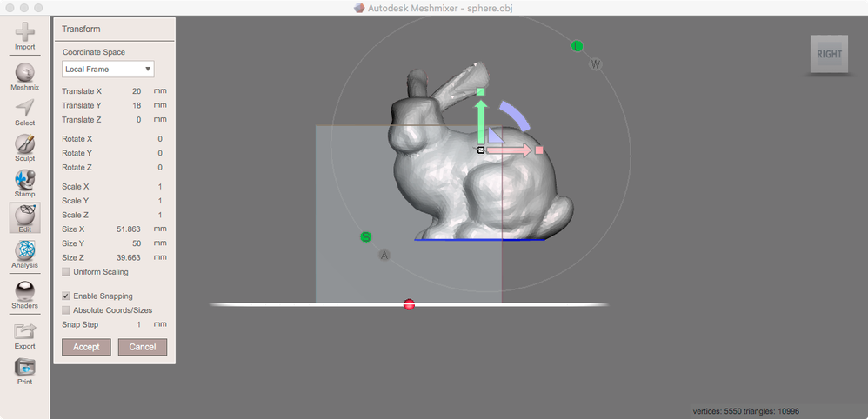Viewport: 868px width, 419px height.
Task: Edit the Translate Z value
Action: 138,120
